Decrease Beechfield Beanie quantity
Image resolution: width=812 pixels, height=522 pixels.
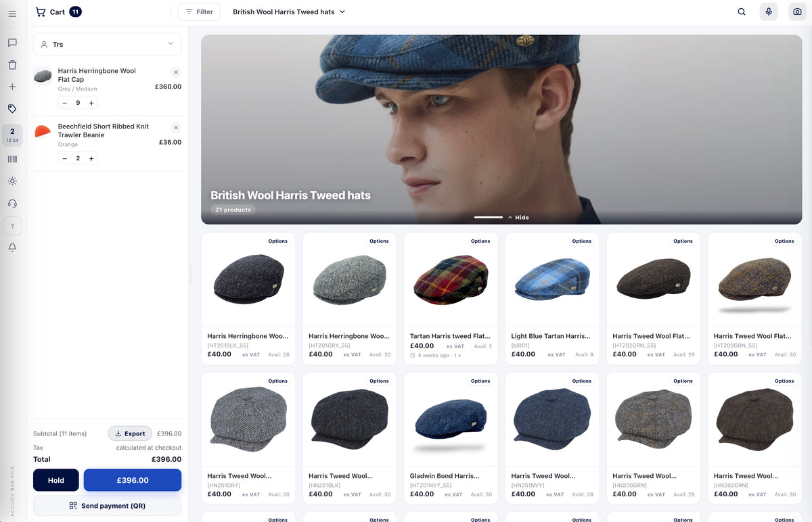(x=65, y=158)
